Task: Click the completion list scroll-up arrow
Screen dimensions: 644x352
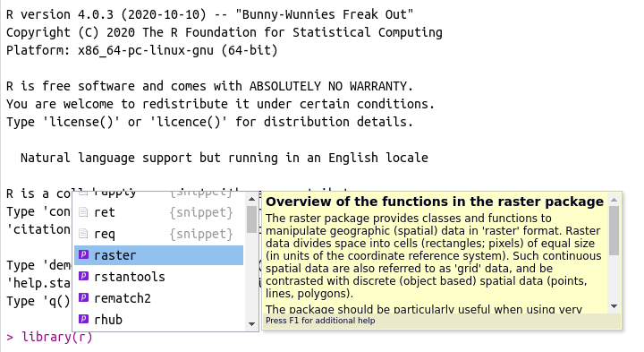Action: tap(251, 199)
